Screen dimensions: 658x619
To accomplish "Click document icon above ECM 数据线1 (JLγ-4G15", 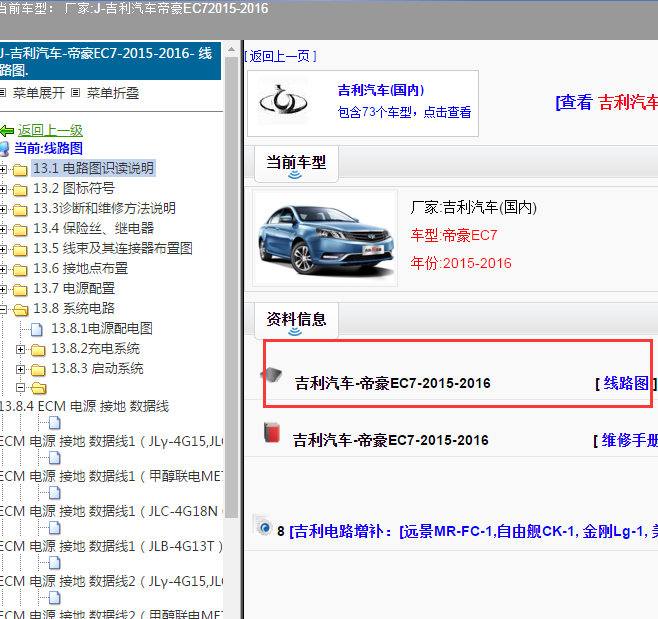I will pyautogui.click(x=55, y=423).
